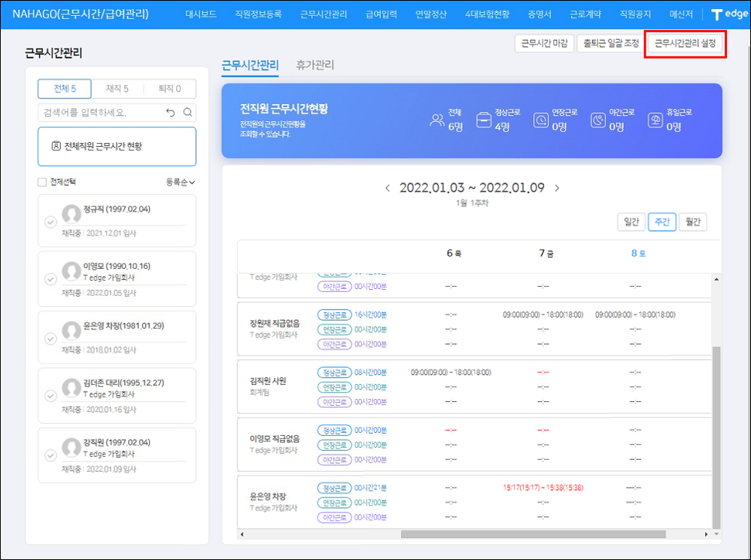Click the 전체 people icon in banner

point(436,120)
